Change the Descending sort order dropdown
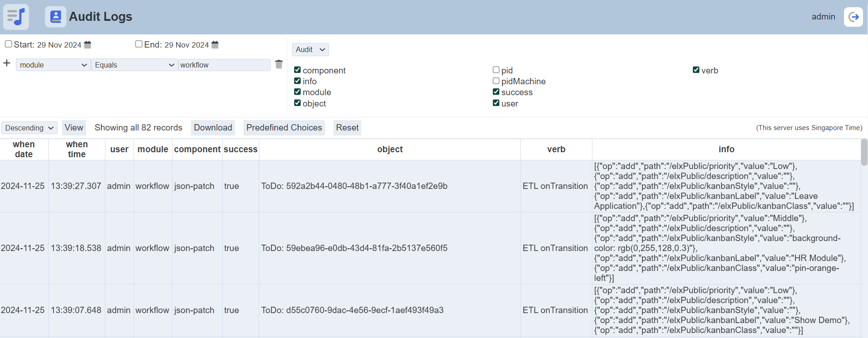The image size is (868, 338). (29, 128)
